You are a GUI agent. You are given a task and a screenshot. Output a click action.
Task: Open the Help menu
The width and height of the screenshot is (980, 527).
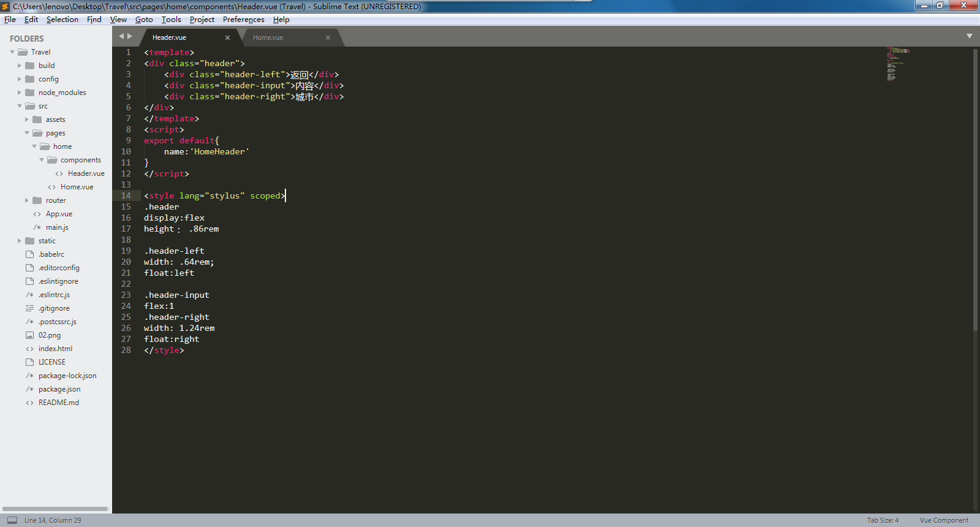[281, 20]
